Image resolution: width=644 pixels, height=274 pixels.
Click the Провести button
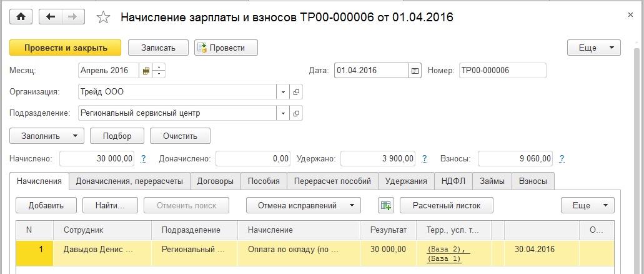pos(226,48)
